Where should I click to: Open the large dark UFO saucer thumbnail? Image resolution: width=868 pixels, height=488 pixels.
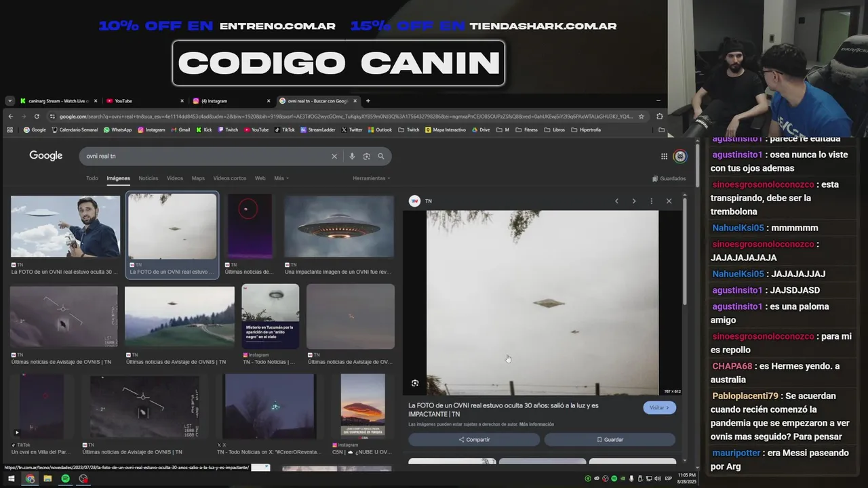[x=339, y=226]
